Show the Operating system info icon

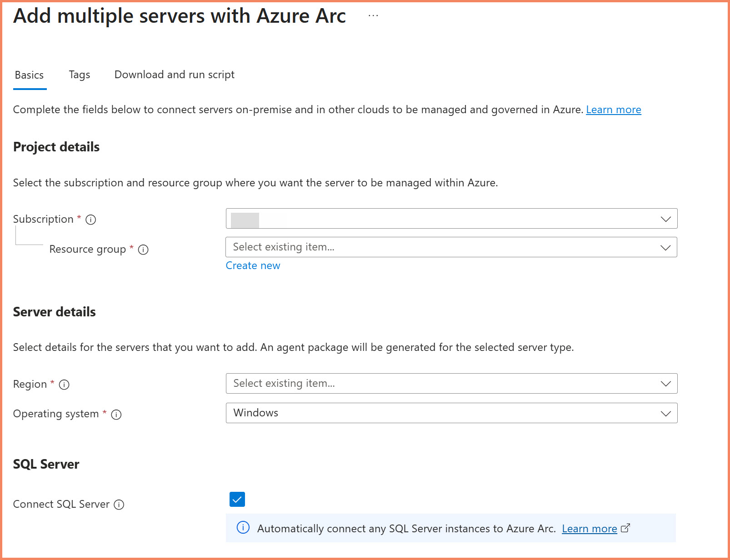[x=116, y=415]
